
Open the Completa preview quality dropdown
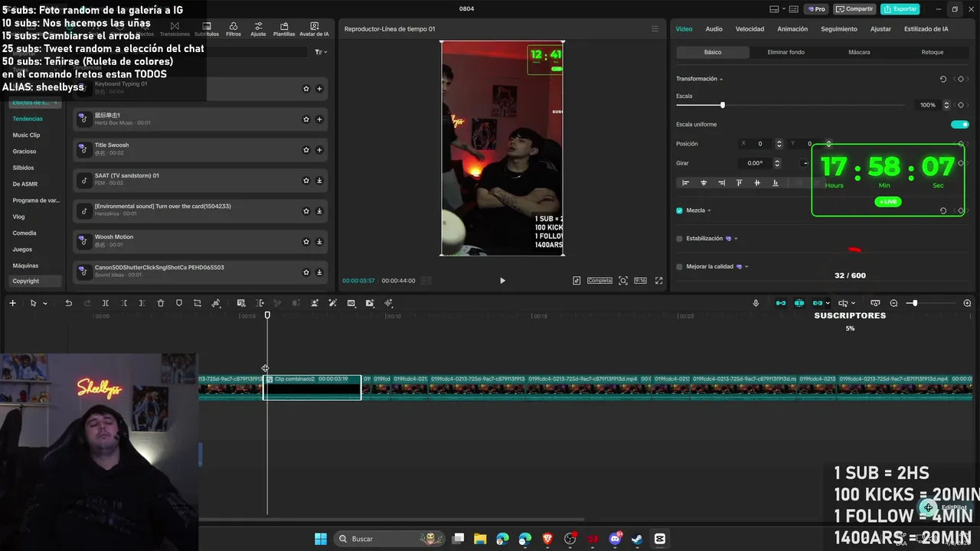tap(599, 281)
